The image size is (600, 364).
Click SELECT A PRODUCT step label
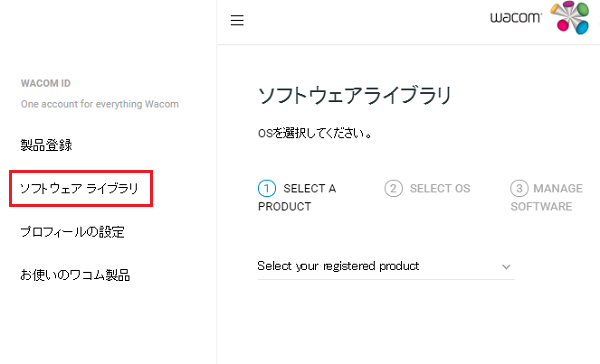(297, 197)
